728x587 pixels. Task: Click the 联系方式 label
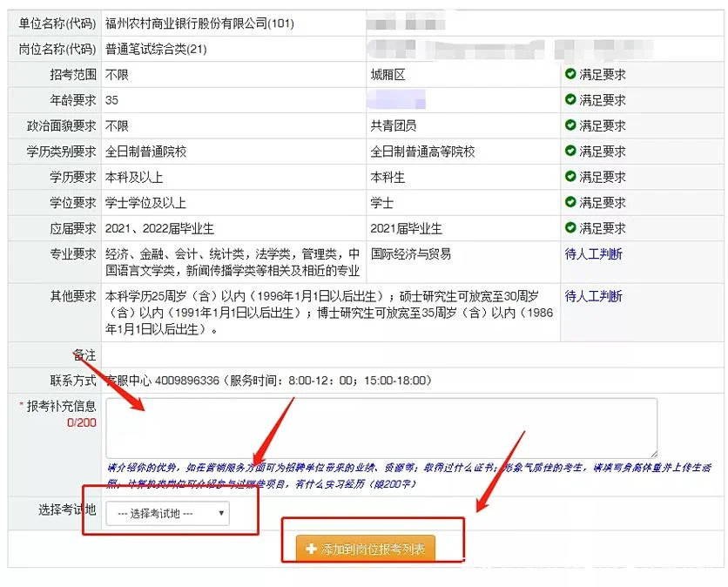[73, 381]
